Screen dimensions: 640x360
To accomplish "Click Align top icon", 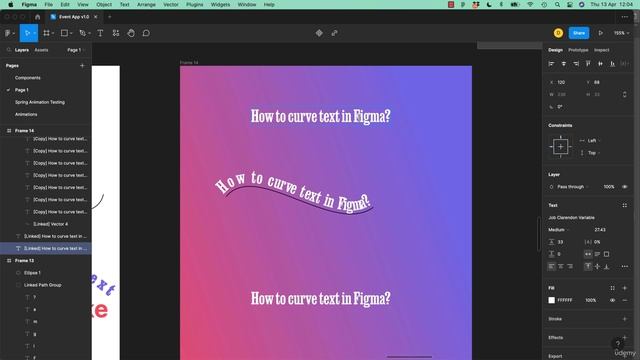I will click(588, 64).
